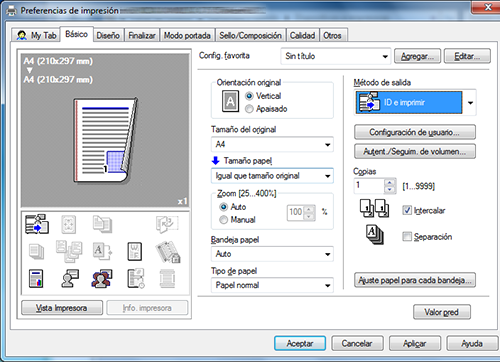Click the single user authentication icon
Viewport: 500px width, 362px height.
tap(70, 279)
